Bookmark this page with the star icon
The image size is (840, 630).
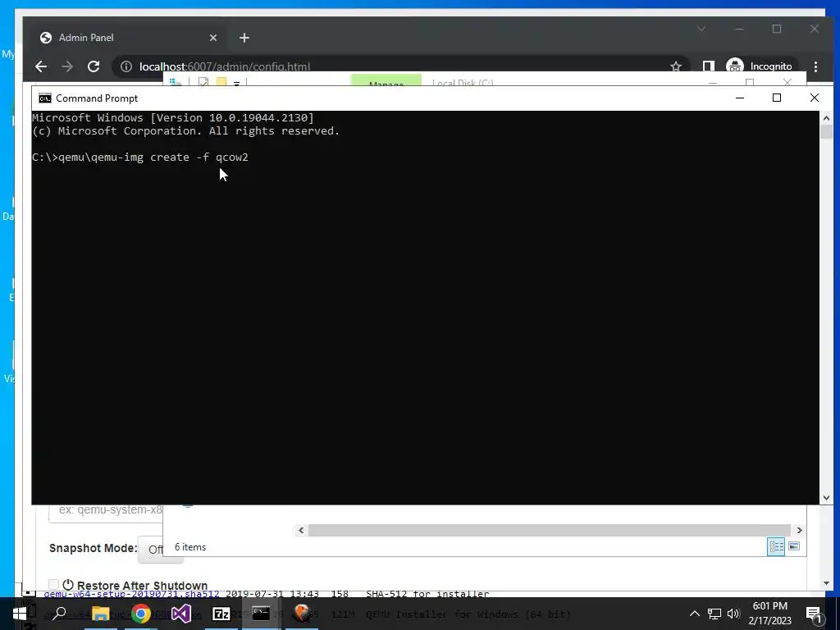[x=676, y=66]
